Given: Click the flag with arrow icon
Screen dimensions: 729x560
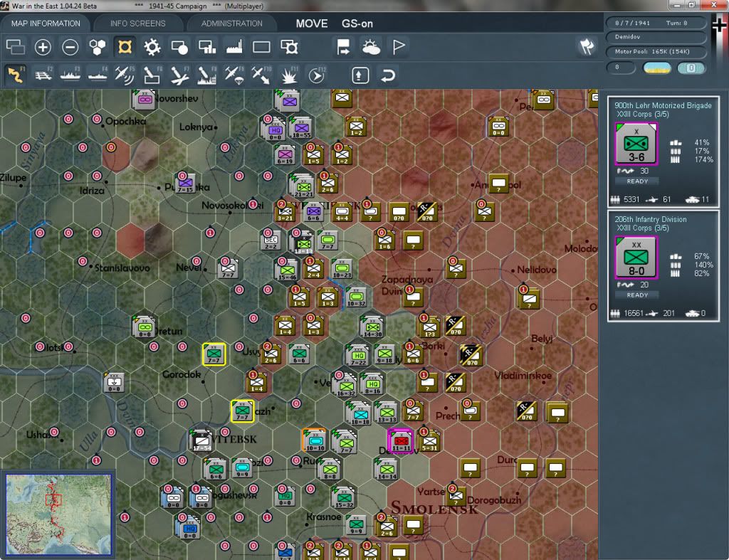Looking at the screenshot, I should click(343, 47).
